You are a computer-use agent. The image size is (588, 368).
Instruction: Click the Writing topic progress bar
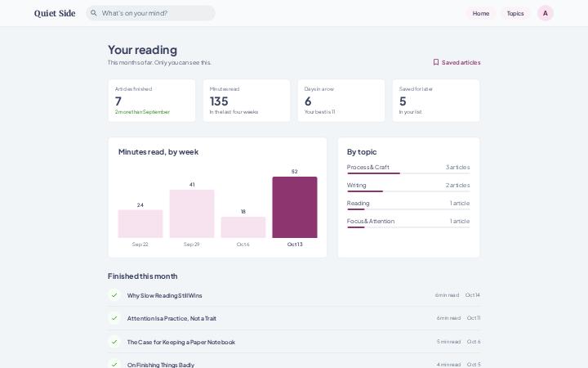click(x=408, y=191)
